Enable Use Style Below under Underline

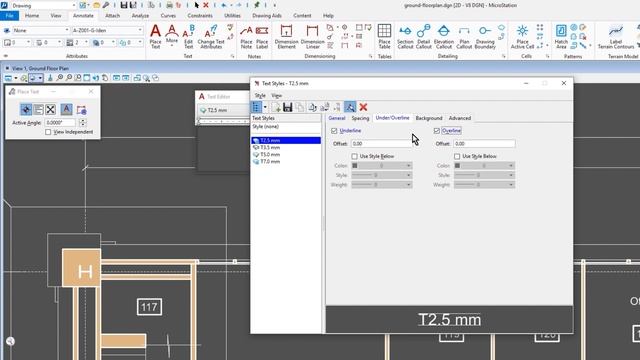pyautogui.click(x=354, y=156)
